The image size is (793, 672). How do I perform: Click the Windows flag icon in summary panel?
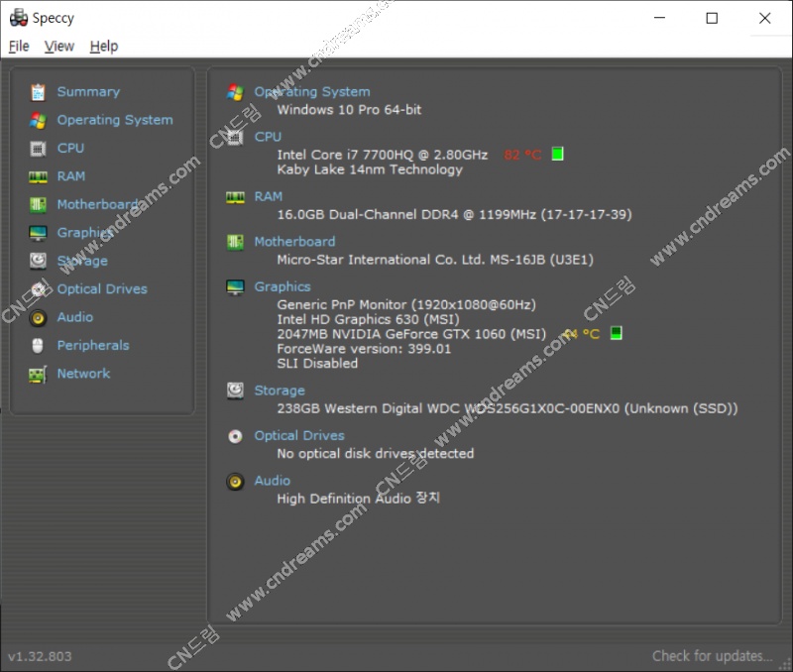[x=235, y=92]
